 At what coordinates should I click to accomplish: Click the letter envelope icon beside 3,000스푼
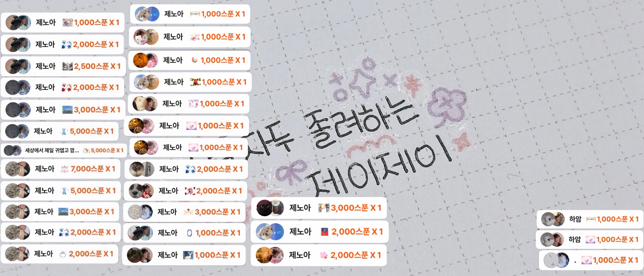[188, 212]
